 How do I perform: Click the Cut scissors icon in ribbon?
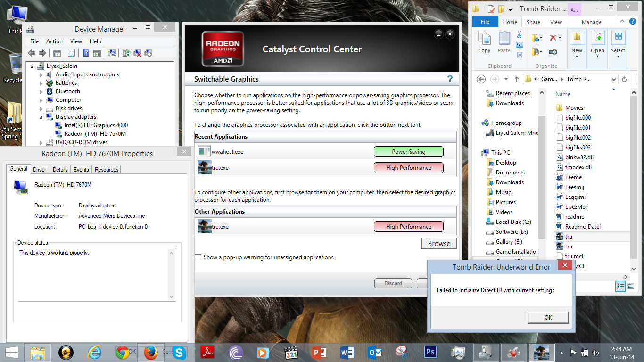[519, 34]
